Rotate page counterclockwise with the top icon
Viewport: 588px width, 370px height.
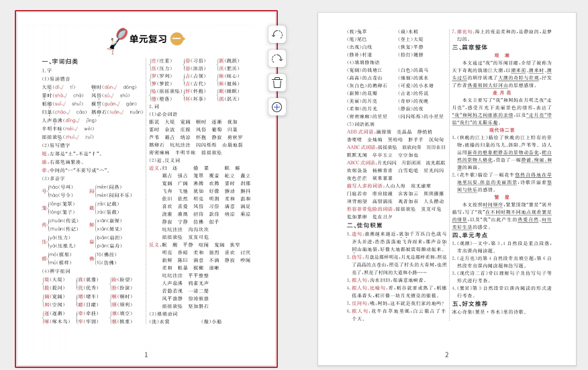click(277, 34)
